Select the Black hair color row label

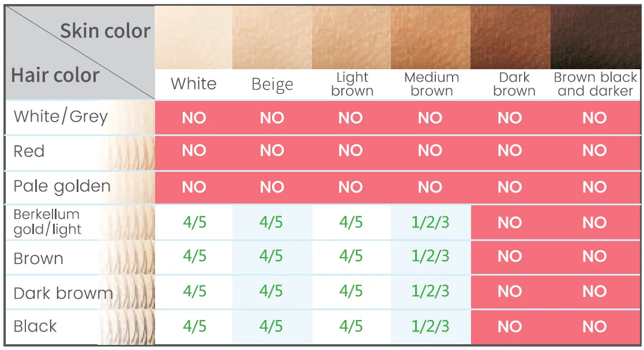coord(35,326)
